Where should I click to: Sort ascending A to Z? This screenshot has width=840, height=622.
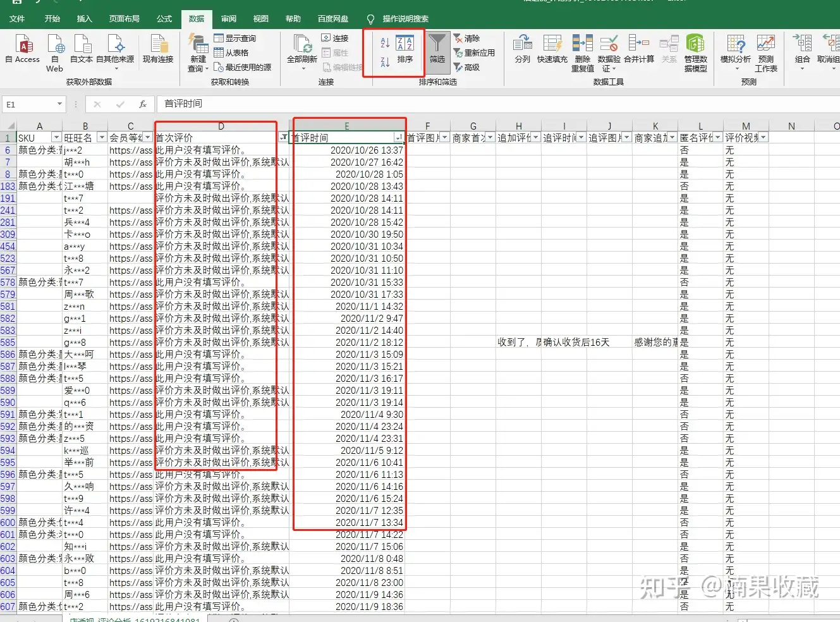pos(385,42)
